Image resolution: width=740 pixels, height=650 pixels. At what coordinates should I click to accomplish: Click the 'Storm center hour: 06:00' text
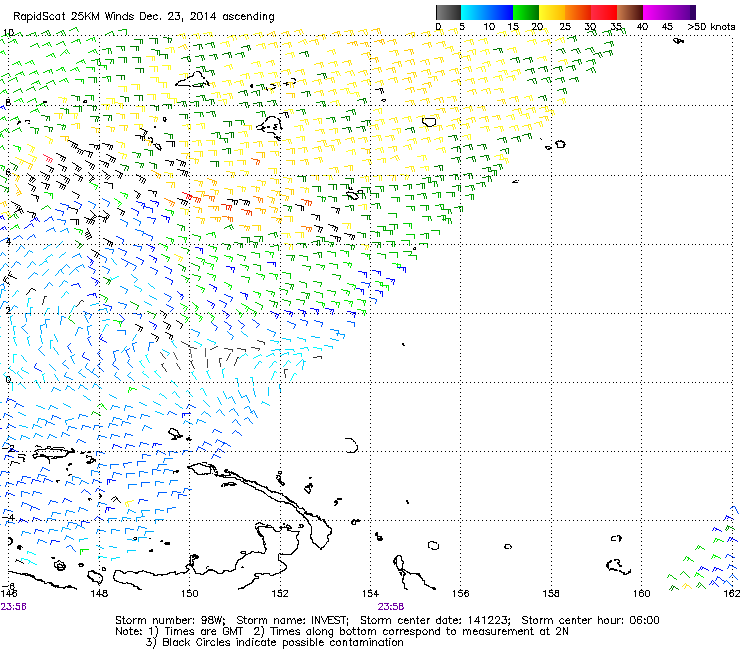[x=590, y=620]
